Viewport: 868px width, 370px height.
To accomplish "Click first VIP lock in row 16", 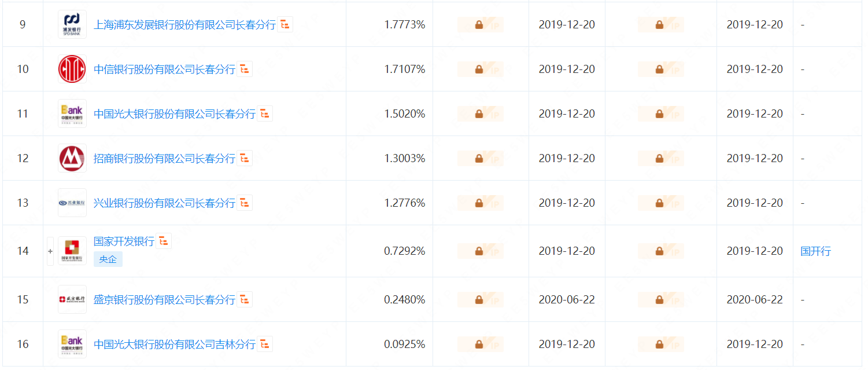I will coord(479,344).
